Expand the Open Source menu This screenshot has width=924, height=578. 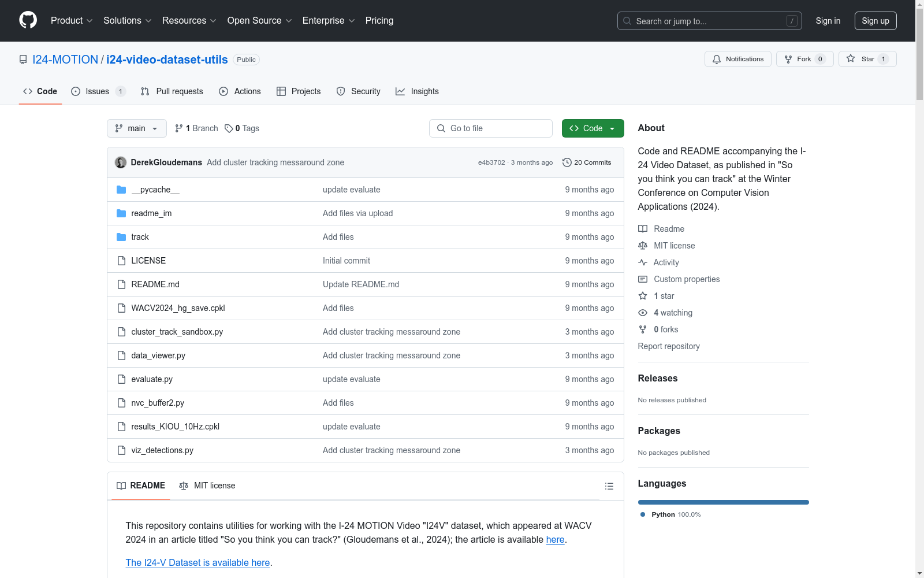pos(259,20)
